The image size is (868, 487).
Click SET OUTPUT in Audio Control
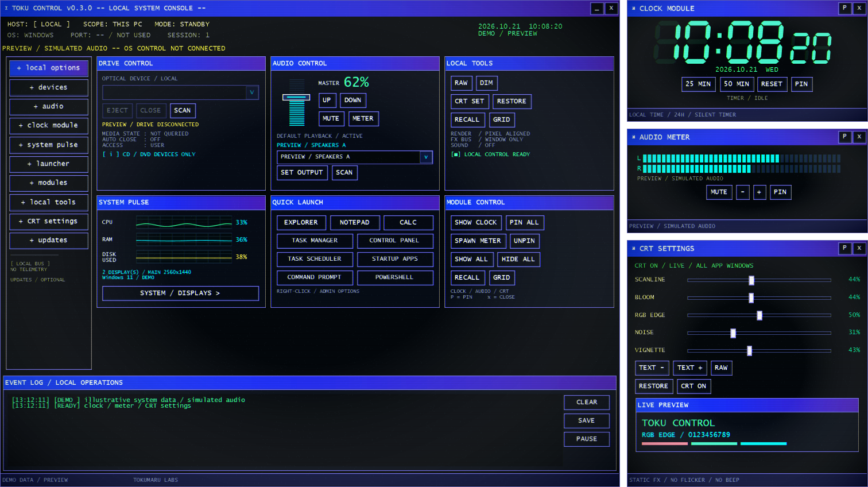[x=302, y=173]
